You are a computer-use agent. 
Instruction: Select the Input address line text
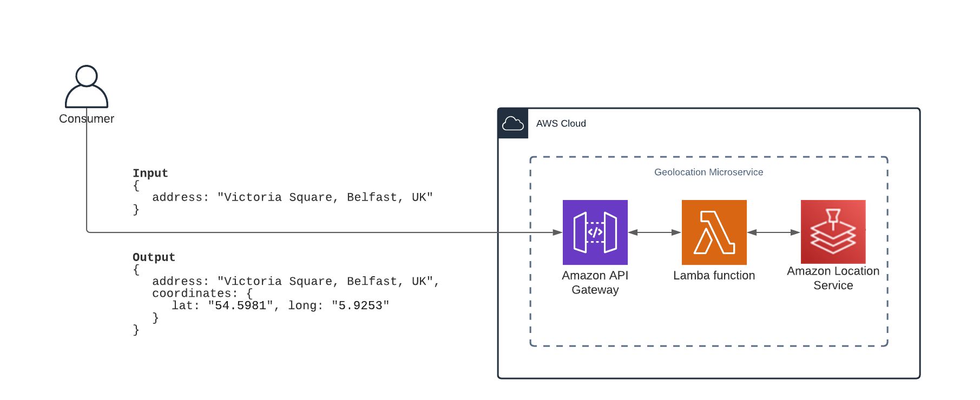(293, 197)
